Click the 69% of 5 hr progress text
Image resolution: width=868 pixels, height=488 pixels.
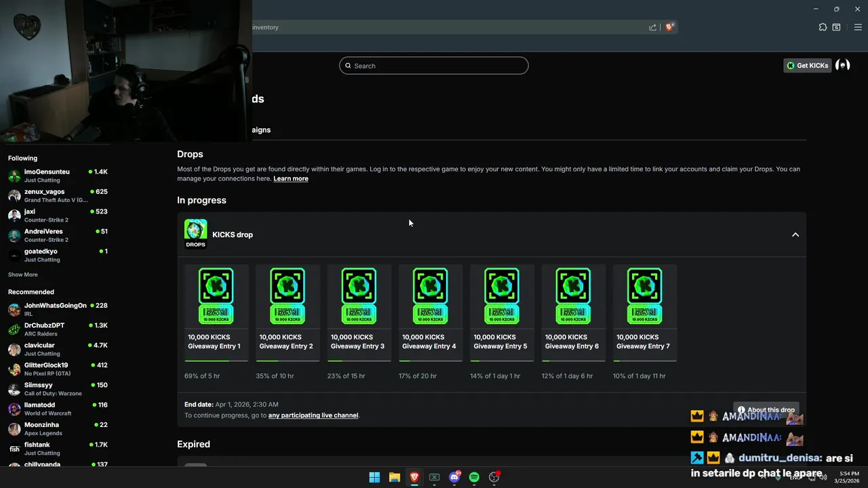(202, 375)
